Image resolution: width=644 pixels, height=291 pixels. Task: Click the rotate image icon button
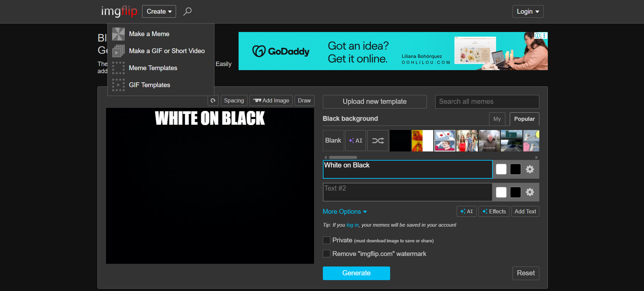click(x=213, y=101)
